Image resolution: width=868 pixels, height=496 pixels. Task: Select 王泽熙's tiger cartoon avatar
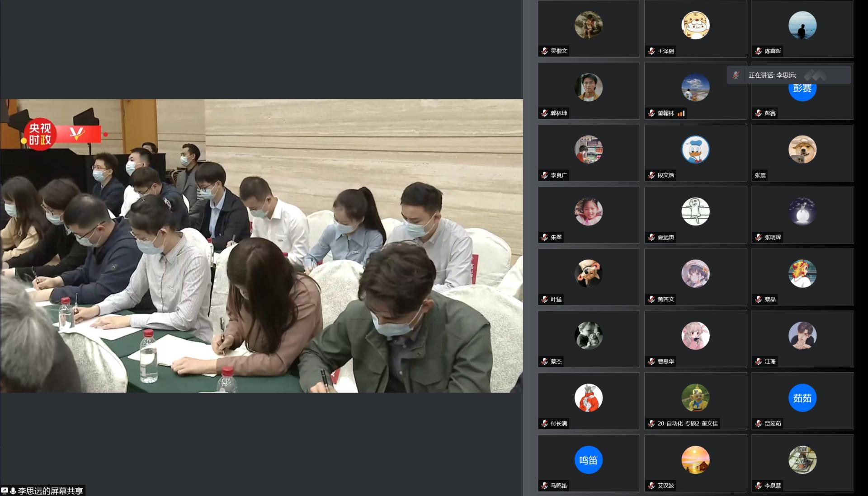click(x=695, y=25)
